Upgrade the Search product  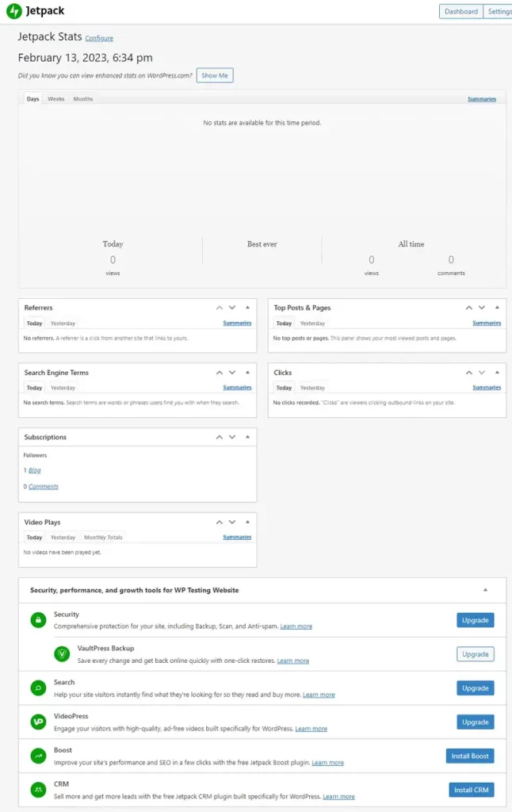coord(476,688)
